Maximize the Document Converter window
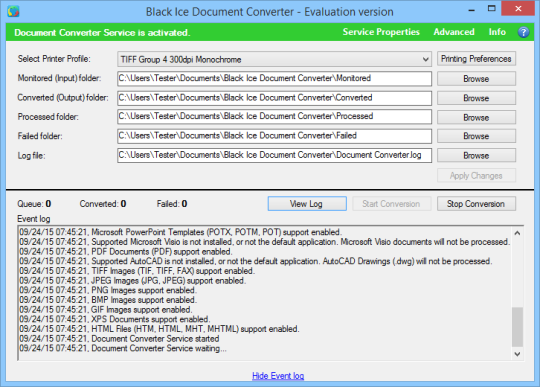Screen dimensions: 540x387 pyautogui.click(x=491, y=9)
